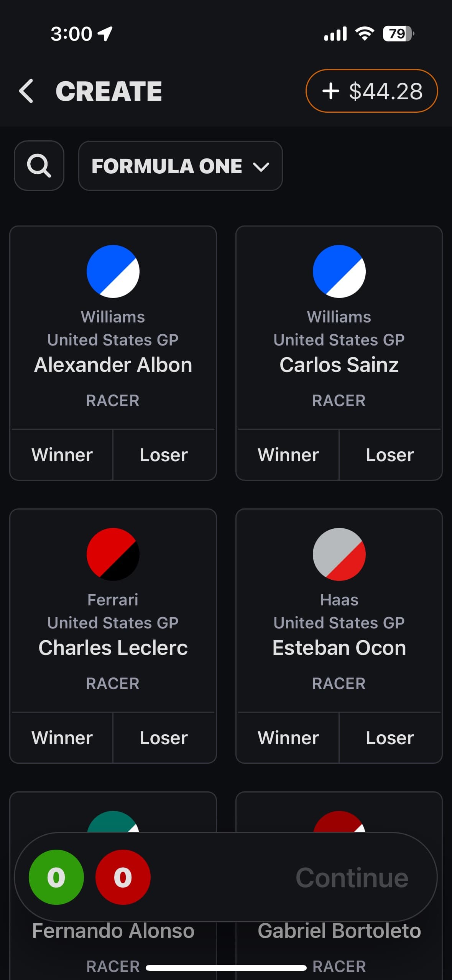Mark Carlos Sainz as Loser
Screen dimensions: 452x980
point(390,455)
